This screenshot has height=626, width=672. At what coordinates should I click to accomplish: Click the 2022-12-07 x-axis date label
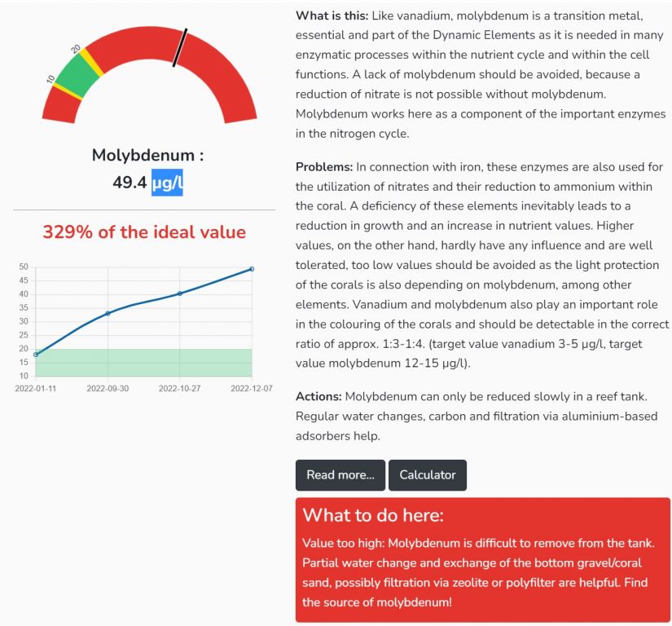point(252,389)
